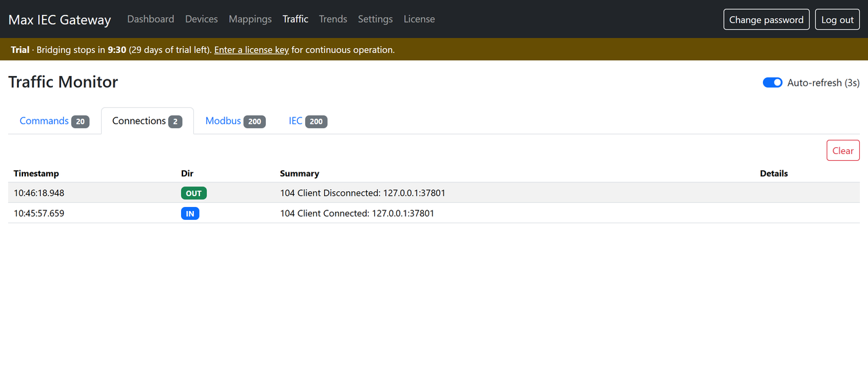This screenshot has height=380, width=868.
Task: Go to the License page
Action: (419, 19)
